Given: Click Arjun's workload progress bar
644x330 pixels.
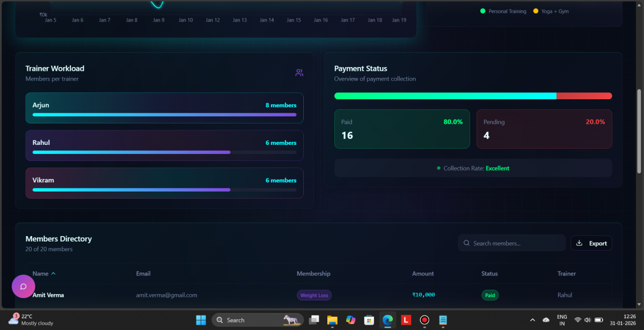Looking at the screenshot, I should pos(164,115).
